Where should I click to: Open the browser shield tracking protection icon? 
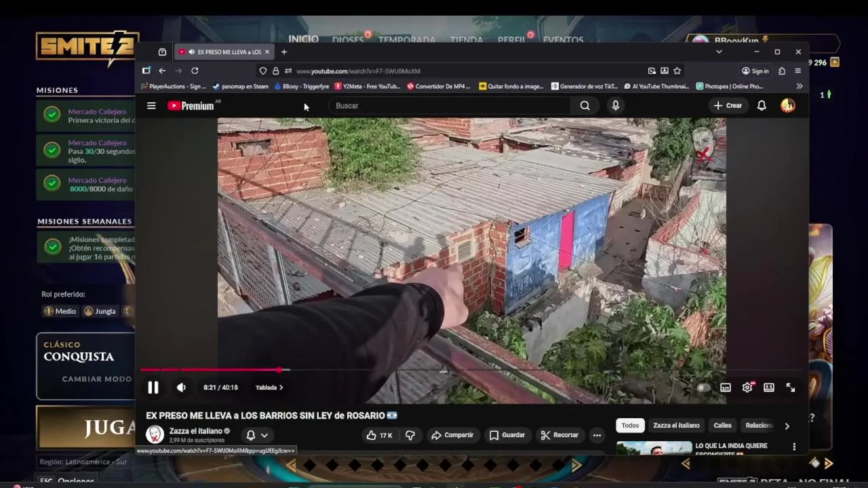263,70
